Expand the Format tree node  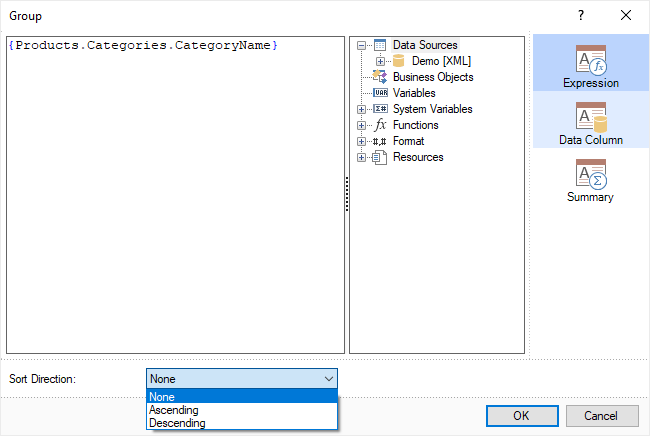tap(362, 141)
